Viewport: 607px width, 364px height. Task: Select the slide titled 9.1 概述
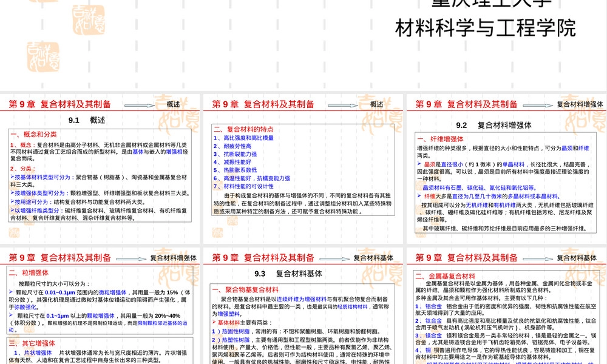pos(100,169)
